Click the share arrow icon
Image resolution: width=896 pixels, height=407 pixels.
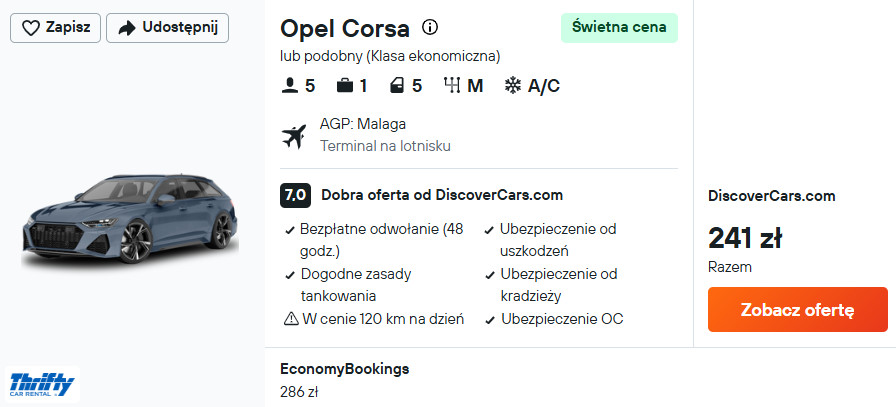click(x=127, y=28)
